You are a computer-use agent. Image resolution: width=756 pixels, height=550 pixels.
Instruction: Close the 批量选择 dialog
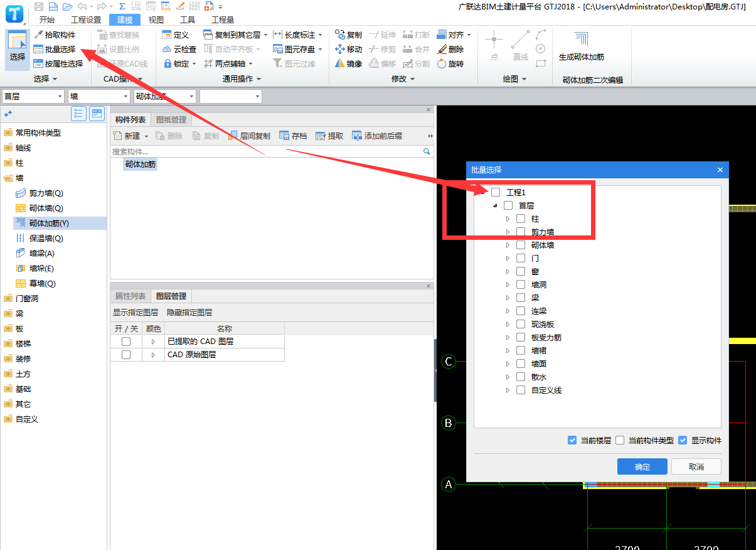[720, 170]
